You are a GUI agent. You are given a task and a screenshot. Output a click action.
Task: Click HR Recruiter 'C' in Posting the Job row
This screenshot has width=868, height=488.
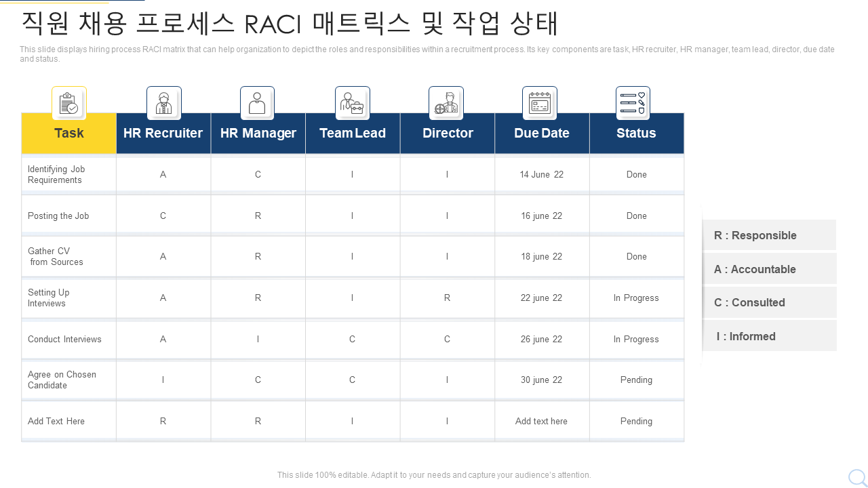163,216
